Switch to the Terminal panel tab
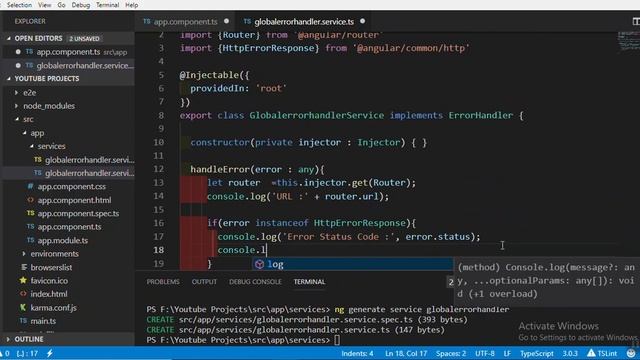 point(309,282)
